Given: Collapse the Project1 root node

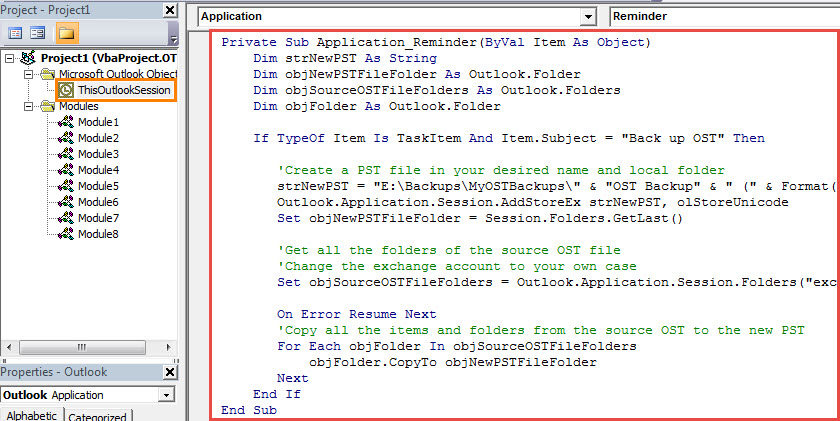Looking at the screenshot, I should coord(9,58).
